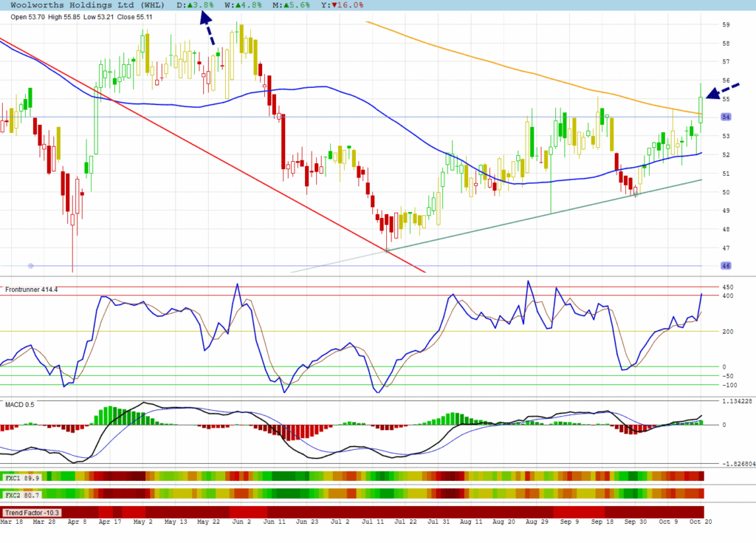This screenshot has width=756, height=543.
Task: Click the Oct 20 date on the time axis
Action: point(698,522)
